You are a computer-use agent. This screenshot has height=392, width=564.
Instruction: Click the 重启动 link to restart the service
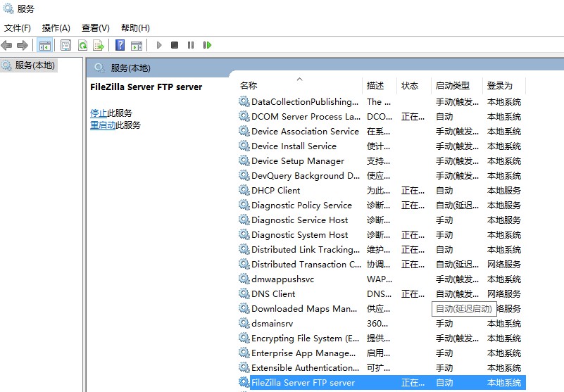(103, 125)
